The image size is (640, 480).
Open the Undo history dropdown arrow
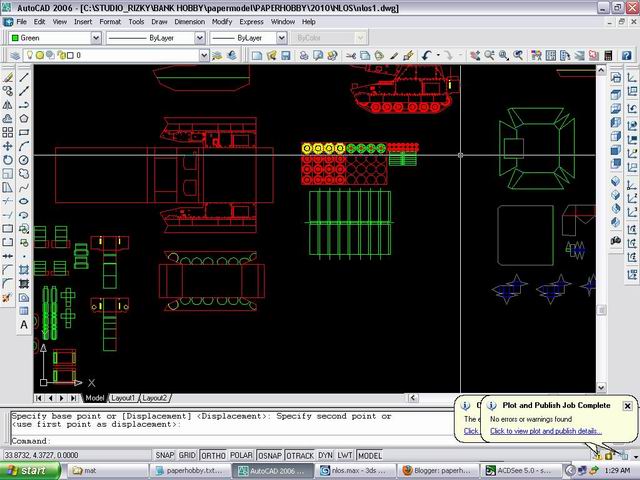pyautogui.click(x=438, y=56)
